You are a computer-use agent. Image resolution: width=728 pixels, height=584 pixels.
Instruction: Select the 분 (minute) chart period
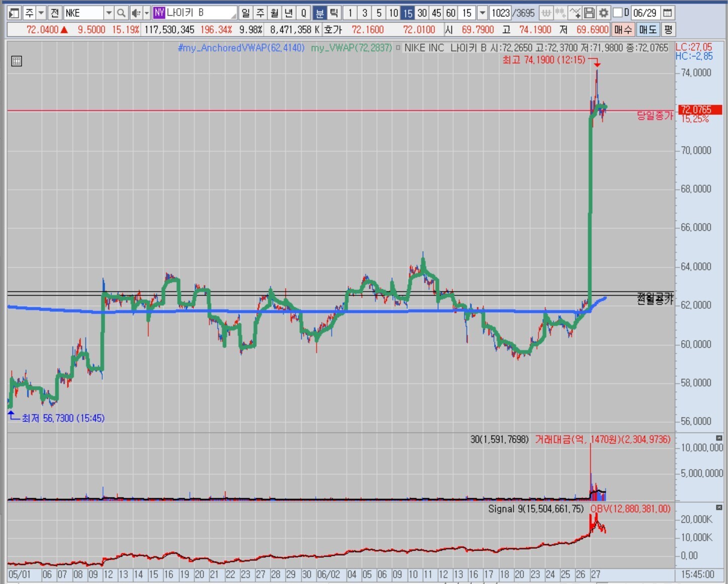(319, 13)
